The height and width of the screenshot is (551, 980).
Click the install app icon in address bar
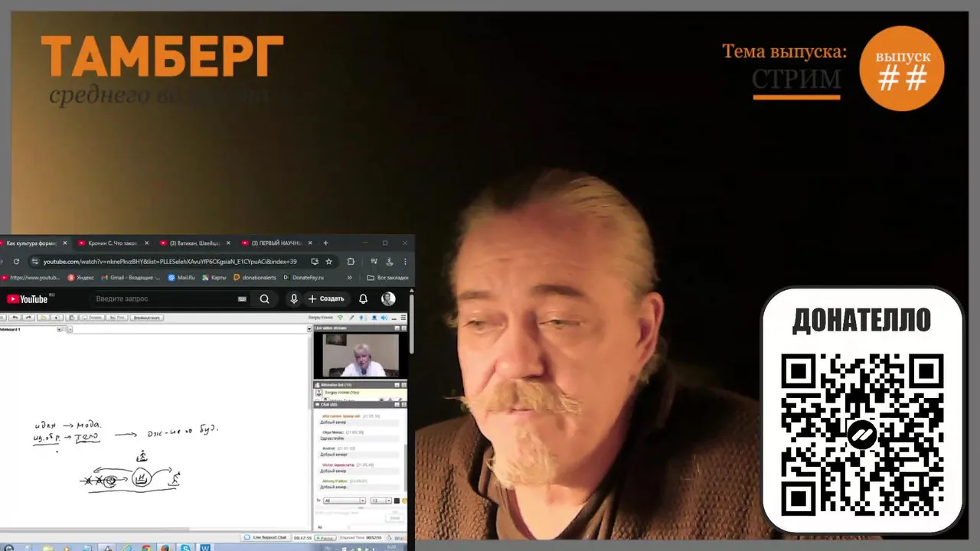(315, 261)
